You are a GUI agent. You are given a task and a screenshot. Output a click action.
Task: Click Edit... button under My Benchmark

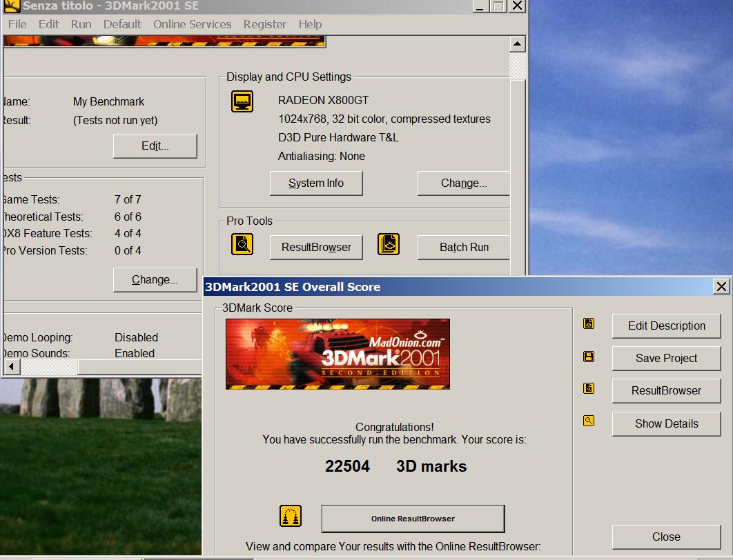(x=155, y=146)
